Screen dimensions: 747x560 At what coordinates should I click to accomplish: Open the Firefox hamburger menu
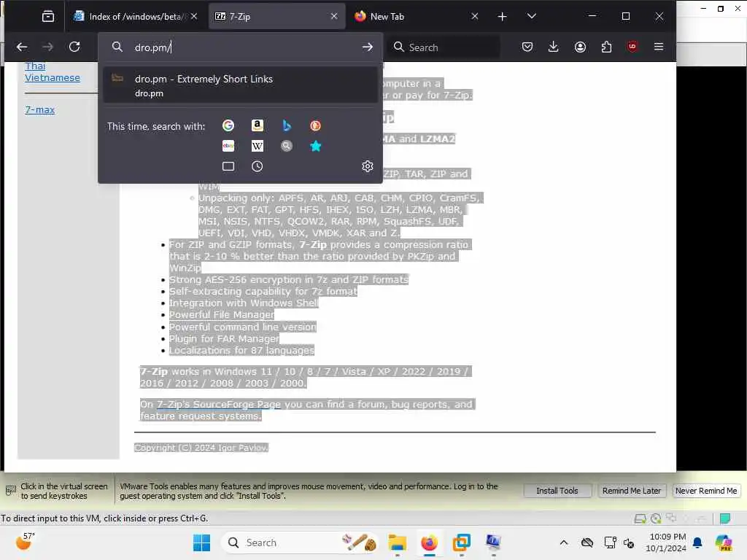[x=659, y=47]
